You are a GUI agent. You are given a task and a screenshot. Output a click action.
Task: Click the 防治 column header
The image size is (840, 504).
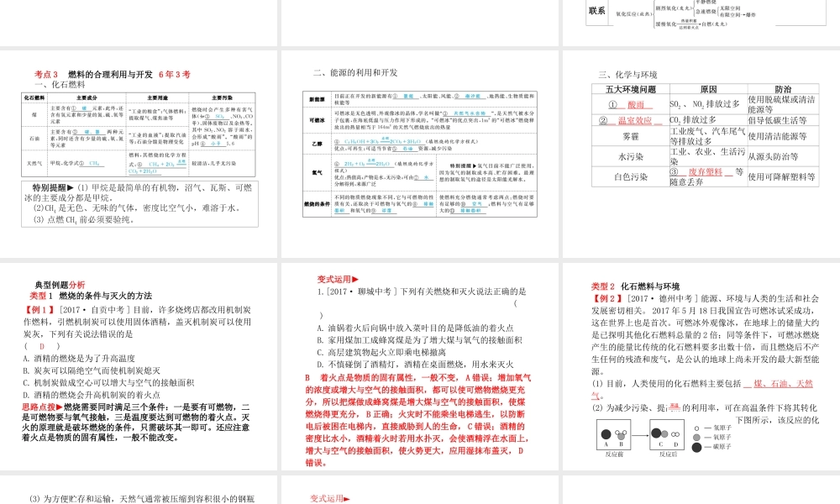pyautogui.click(x=783, y=89)
